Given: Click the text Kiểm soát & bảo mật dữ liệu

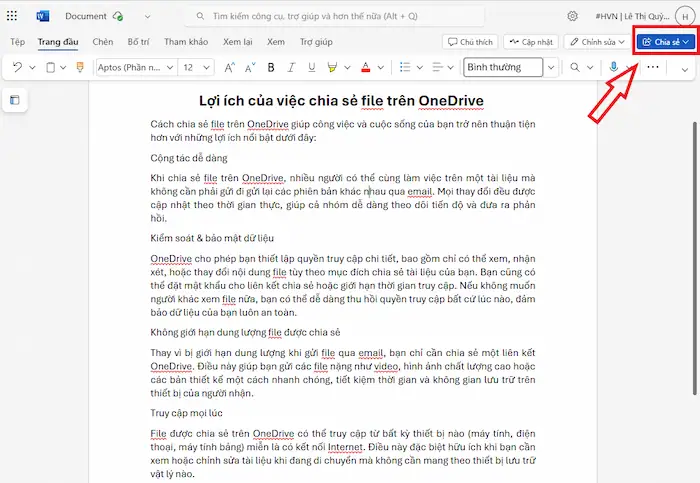Looking at the screenshot, I should tap(212, 238).
